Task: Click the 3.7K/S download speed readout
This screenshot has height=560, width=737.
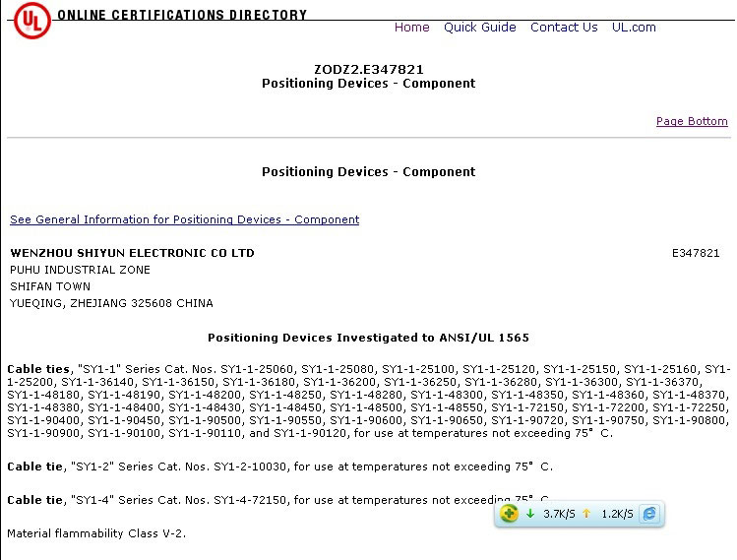Action: pos(558,514)
